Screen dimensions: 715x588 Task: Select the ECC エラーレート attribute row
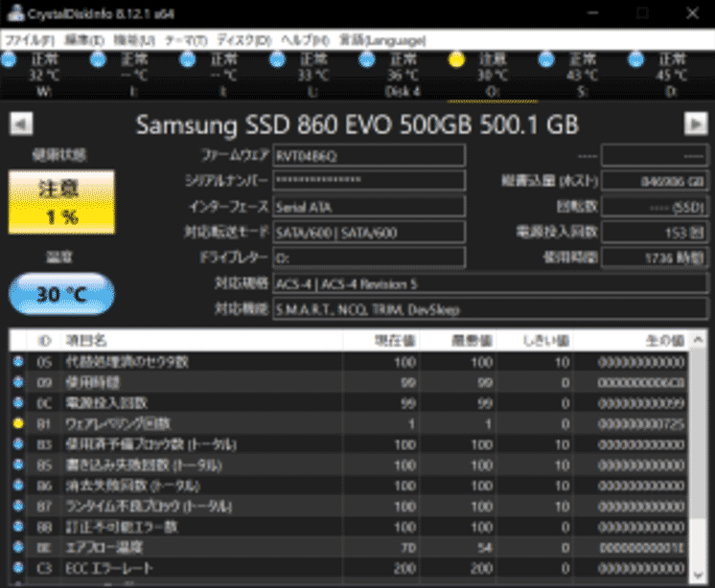[348, 568]
